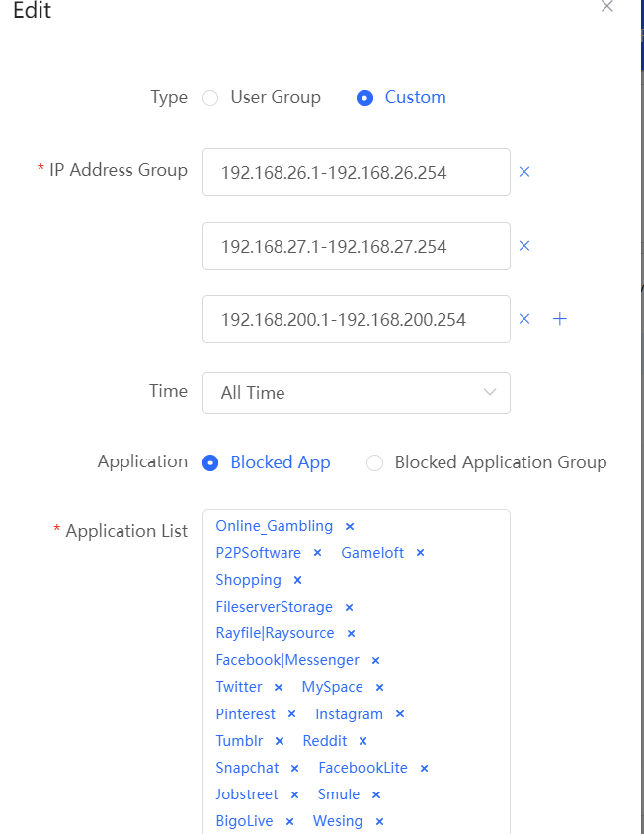
Task: Click the 192.168.200.1-192.168.200.254 address field
Action: 357,319
